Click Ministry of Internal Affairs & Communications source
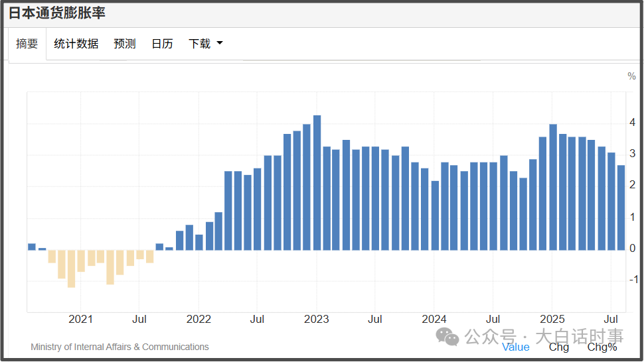This screenshot has height=362, width=644. (x=120, y=347)
